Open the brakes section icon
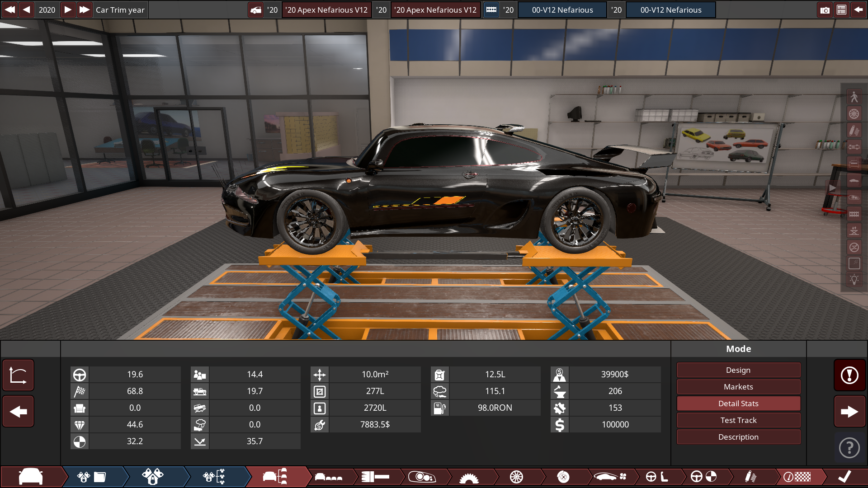 coord(563,477)
